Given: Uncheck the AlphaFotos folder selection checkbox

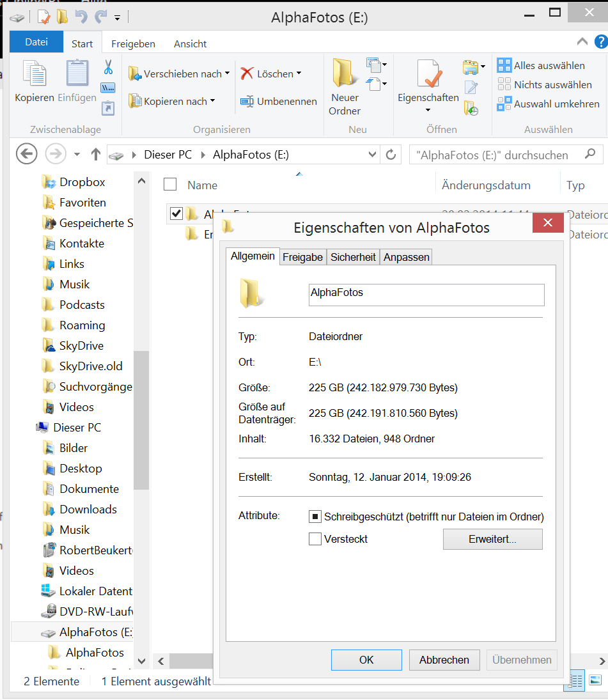Looking at the screenshot, I should (176, 214).
